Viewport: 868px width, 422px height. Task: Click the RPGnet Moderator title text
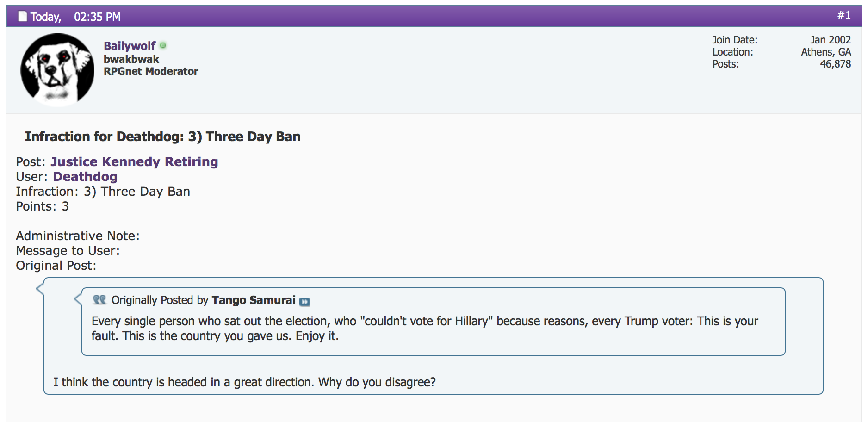tap(151, 71)
